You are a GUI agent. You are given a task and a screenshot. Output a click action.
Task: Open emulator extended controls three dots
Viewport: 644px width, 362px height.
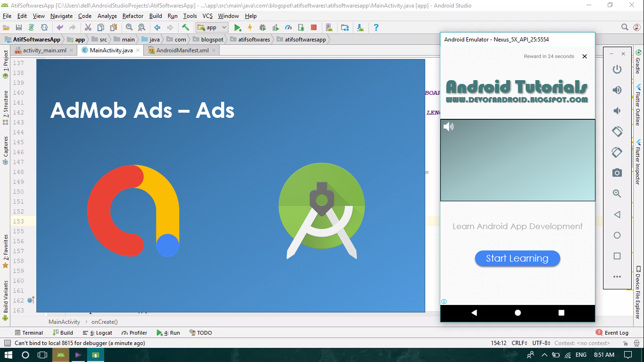617,277
